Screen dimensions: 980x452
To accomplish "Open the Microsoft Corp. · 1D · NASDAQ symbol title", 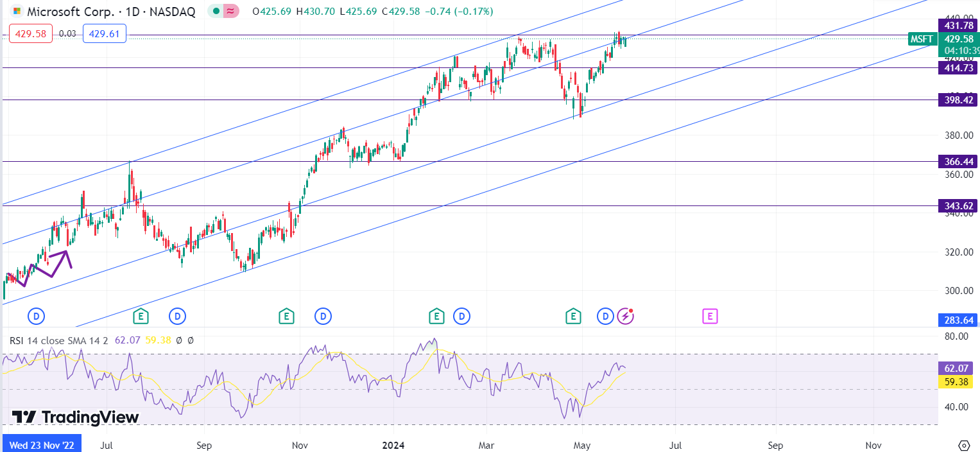I will point(111,12).
